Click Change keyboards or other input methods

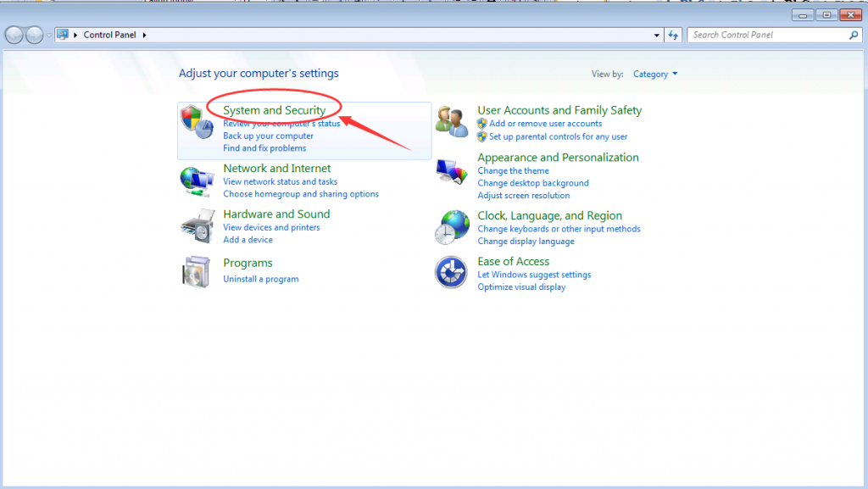[x=559, y=229]
